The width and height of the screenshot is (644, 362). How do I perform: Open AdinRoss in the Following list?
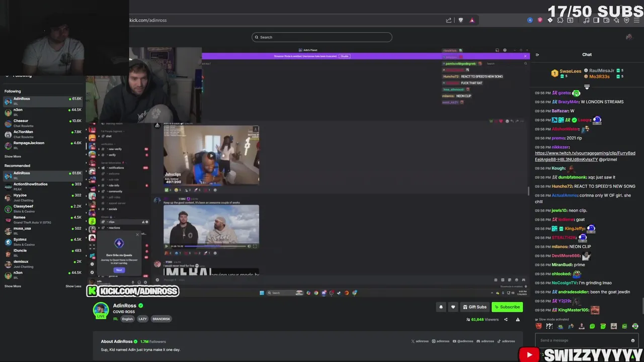click(42, 101)
